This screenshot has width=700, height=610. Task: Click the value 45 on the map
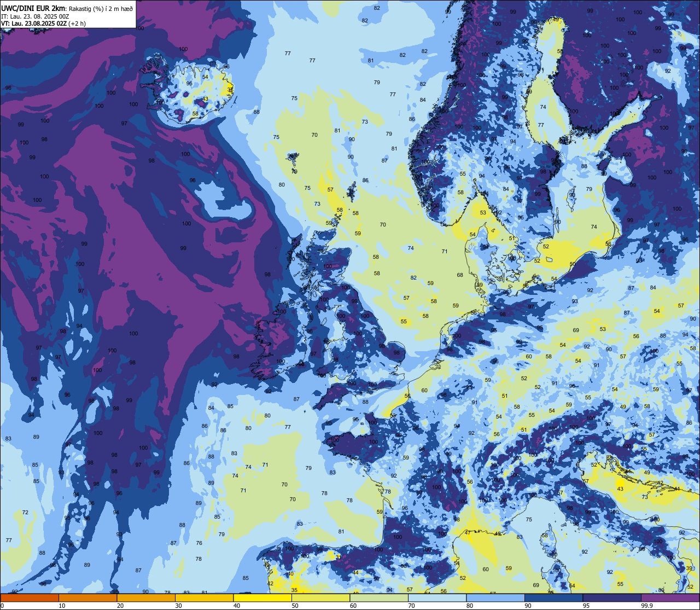pos(498,534)
